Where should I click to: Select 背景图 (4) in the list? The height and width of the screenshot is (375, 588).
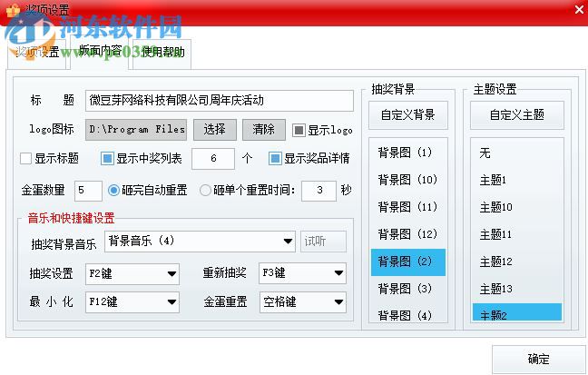click(408, 314)
